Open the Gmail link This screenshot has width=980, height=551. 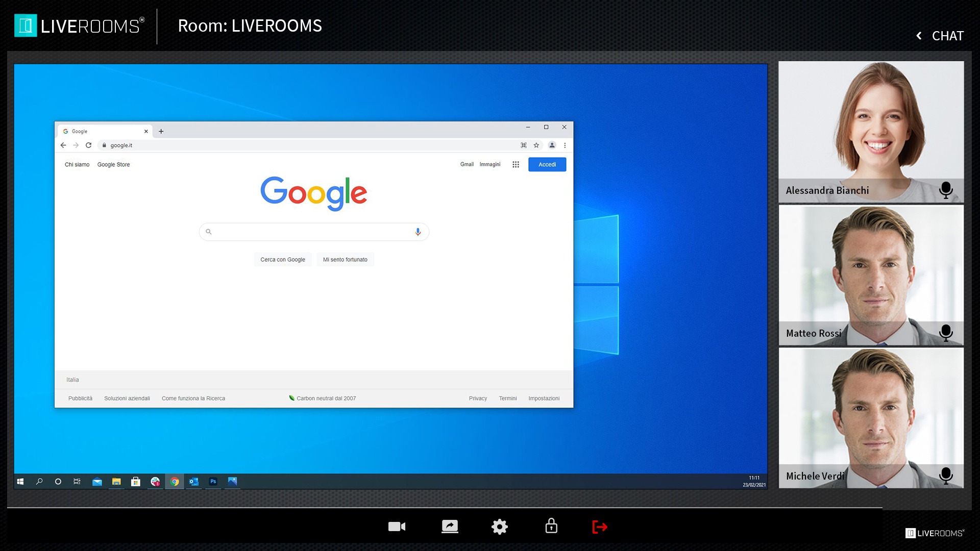pyautogui.click(x=467, y=164)
